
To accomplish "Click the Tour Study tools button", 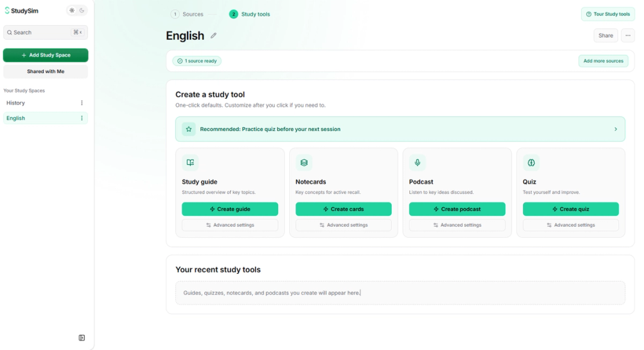I will pos(608,14).
